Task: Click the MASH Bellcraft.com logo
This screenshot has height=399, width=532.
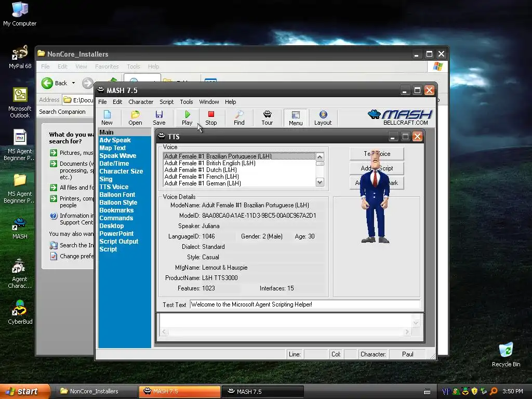Action: pyautogui.click(x=400, y=117)
